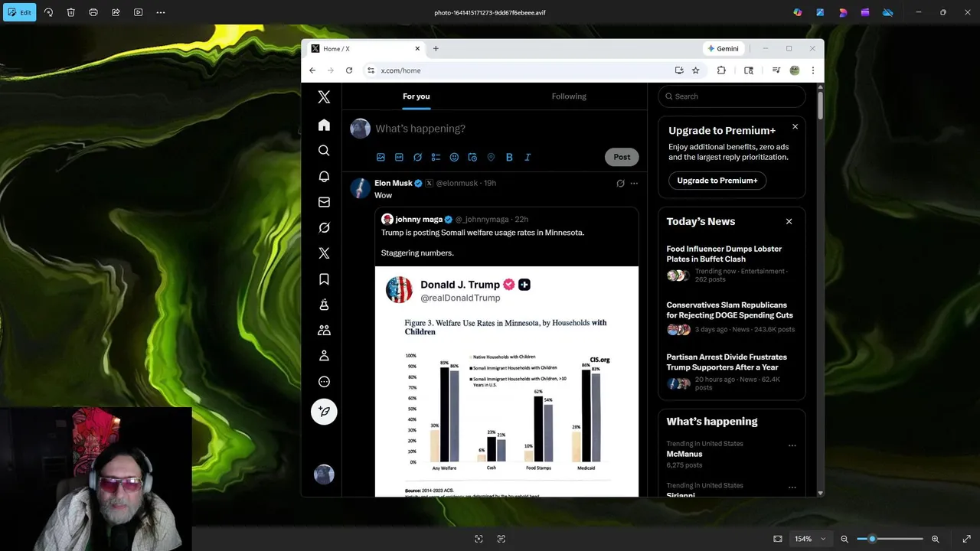This screenshot has height=551, width=980.
Task: Open Communities in X sidebar
Action: (x=324, y=330)
